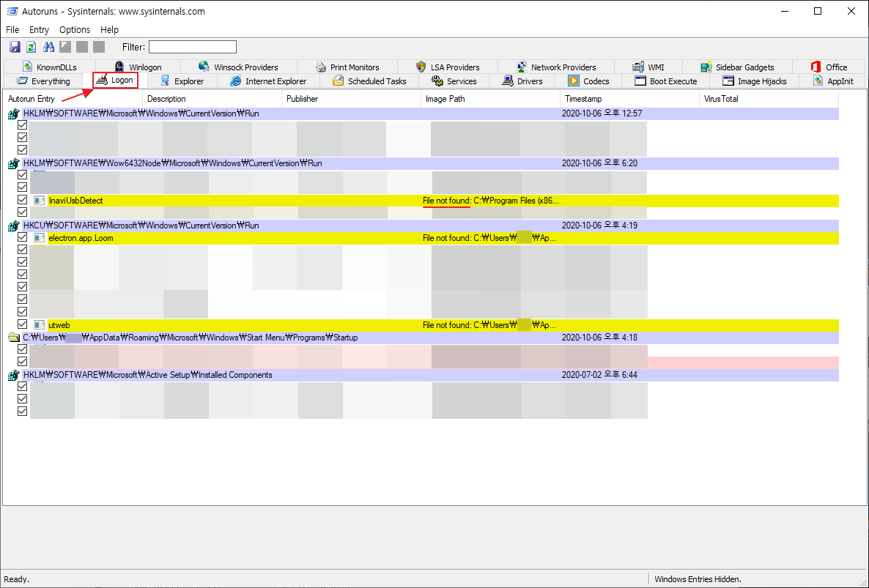Select the Logon tab

click(x=115, y=81)
